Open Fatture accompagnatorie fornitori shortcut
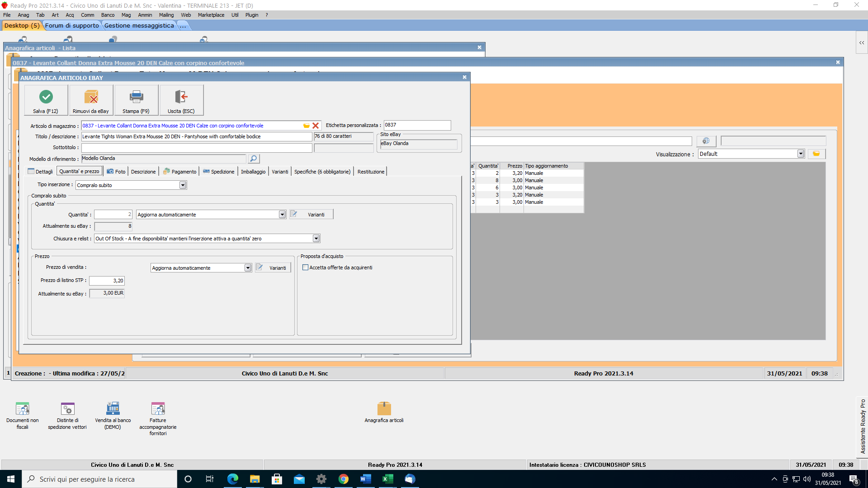This screenshot has width=868, height=488. [x=158, y=418]
